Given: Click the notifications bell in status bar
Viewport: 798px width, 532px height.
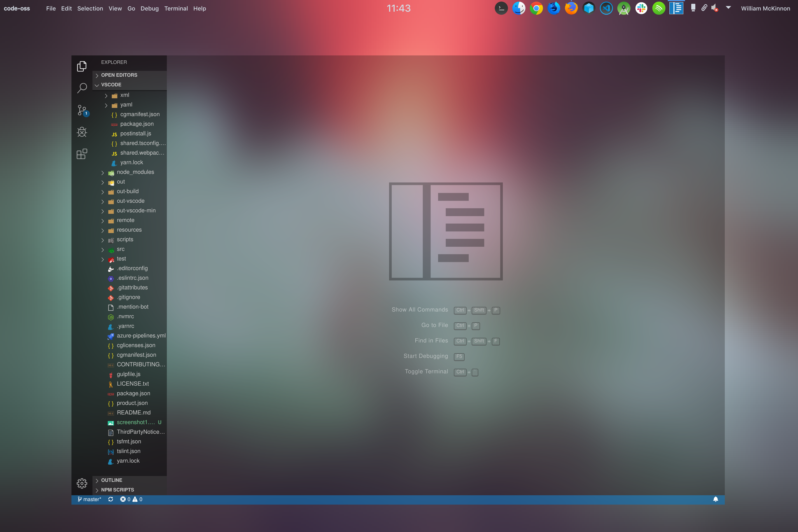Looking at the screenshot, I should pyautogui.click(x=715, y=499).
